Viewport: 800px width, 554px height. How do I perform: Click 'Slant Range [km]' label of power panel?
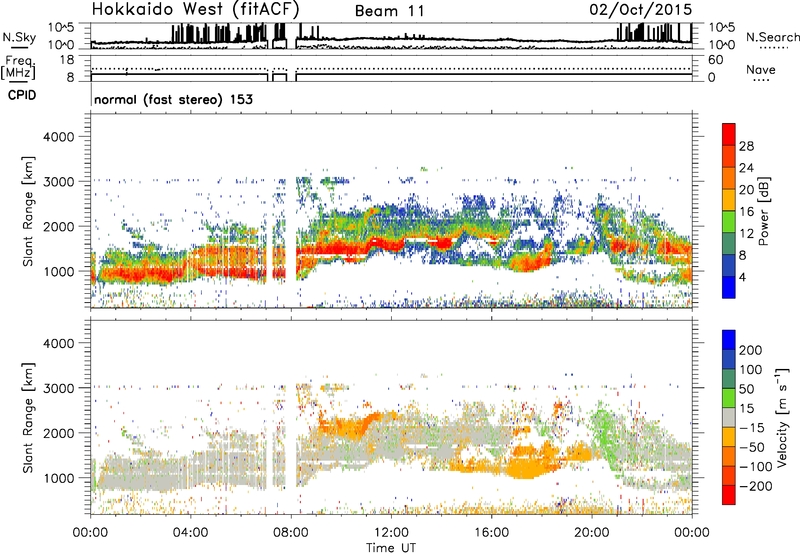coord(28,211)
